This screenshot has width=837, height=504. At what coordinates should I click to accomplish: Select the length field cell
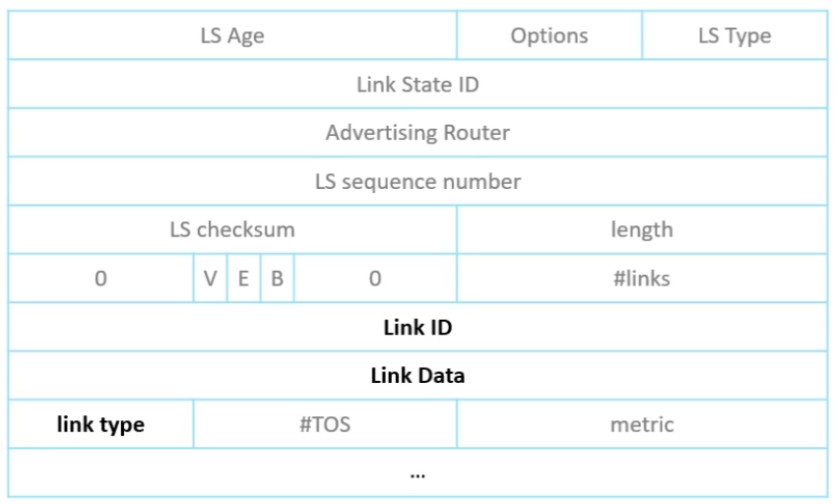pos(642,230)
